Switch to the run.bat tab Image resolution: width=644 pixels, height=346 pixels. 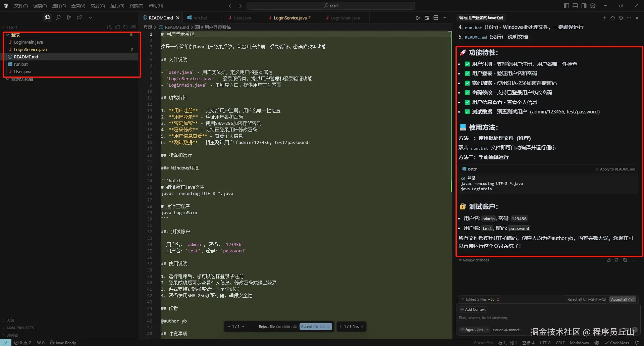(x=200, y=17)
